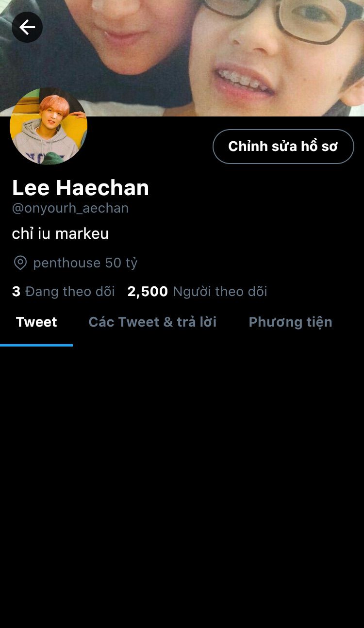
Task: Go back using the arrow icon
Action: click(27, 27)
